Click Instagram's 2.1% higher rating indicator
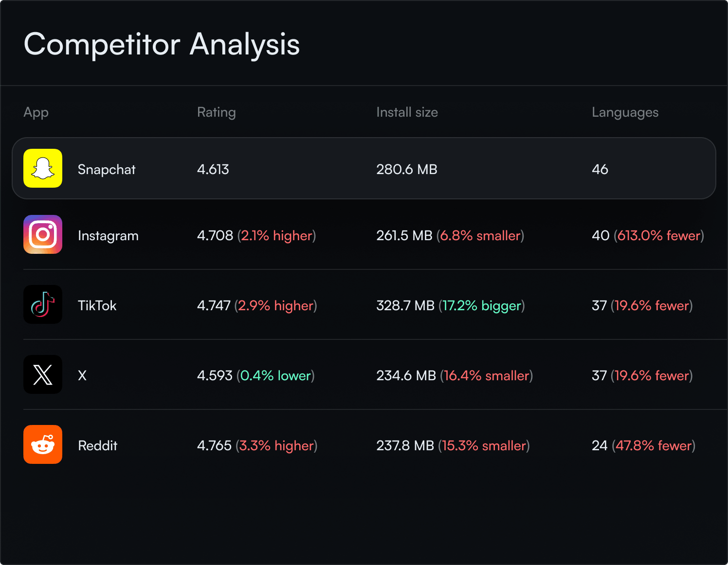This screenshot has height=565, width=728. click(277, 235)
